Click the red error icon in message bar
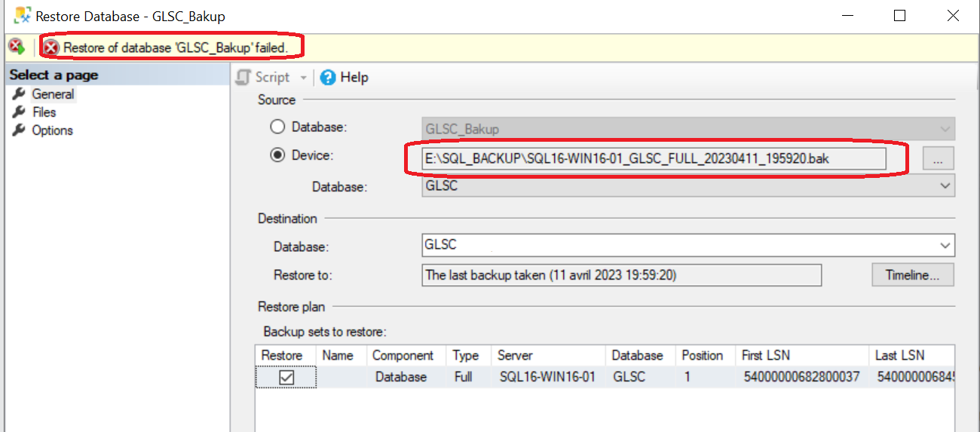The image size is (980, 432). point(51,47)
